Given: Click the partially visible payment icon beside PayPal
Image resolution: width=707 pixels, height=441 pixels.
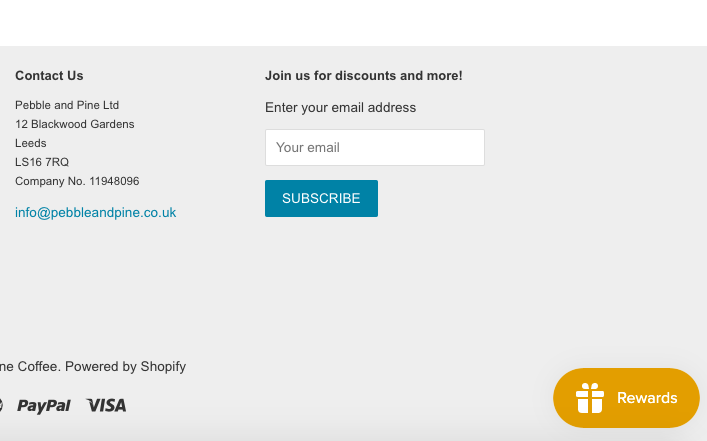Looking at the screenshot, I should (1, 405).
